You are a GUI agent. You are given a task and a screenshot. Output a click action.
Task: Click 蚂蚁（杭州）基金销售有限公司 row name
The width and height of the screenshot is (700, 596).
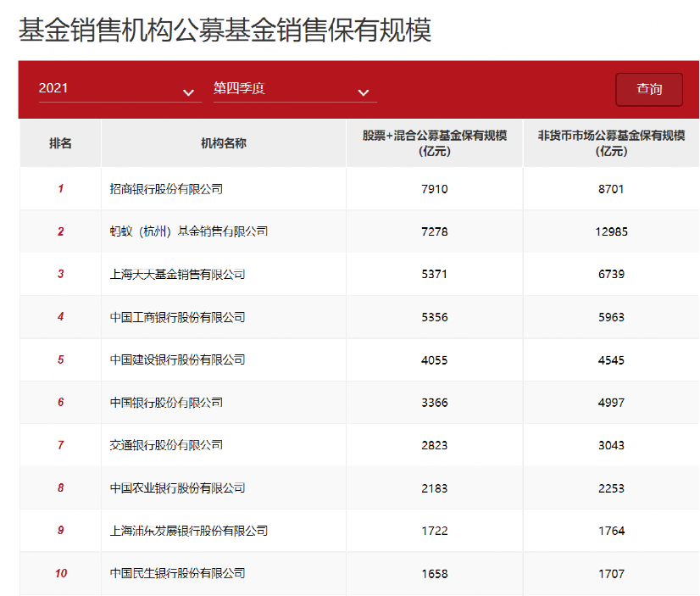click(x=189, y=231)
